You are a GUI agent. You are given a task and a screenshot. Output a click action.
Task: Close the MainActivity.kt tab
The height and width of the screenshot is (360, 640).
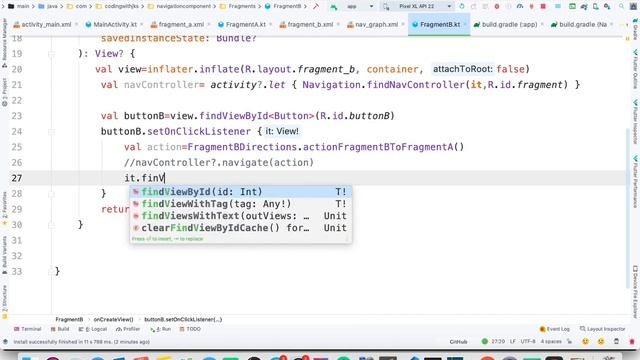tap(142, 24)
